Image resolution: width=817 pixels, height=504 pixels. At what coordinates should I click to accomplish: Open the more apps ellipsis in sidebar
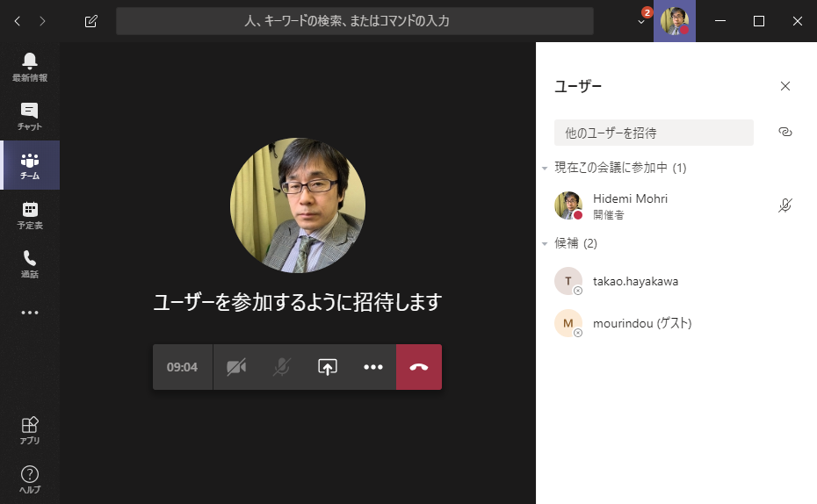click(x=30, y=313)
